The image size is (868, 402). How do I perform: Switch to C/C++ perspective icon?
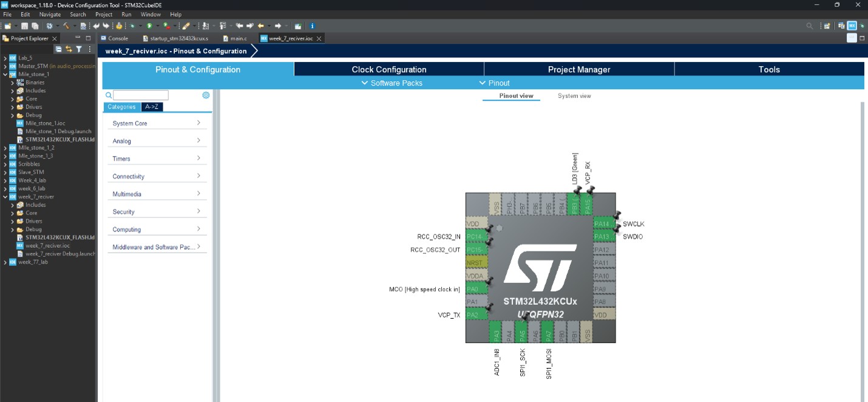tap(842, 26)
